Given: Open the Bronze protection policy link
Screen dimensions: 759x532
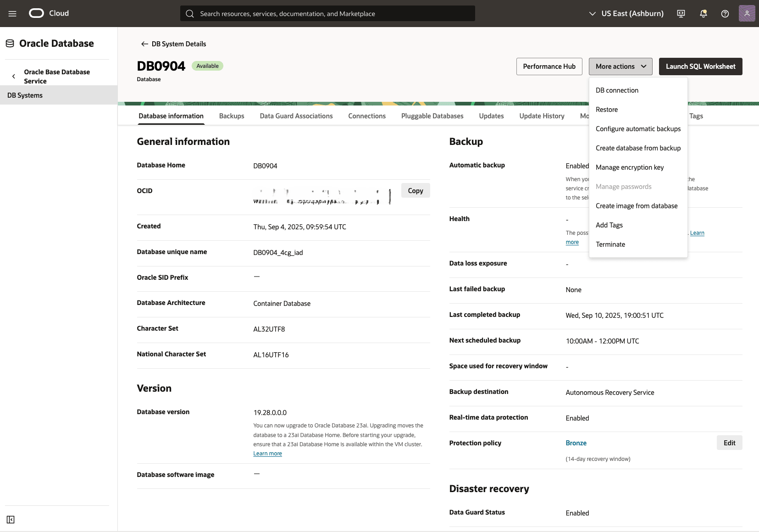Looking at the screenshot, I should tap(576, 443).
